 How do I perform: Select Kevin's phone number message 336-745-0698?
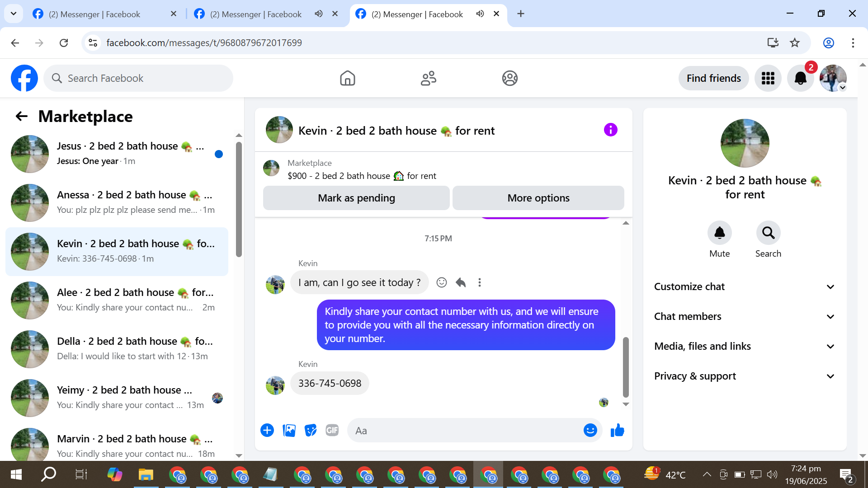click(x=330, y=383)
